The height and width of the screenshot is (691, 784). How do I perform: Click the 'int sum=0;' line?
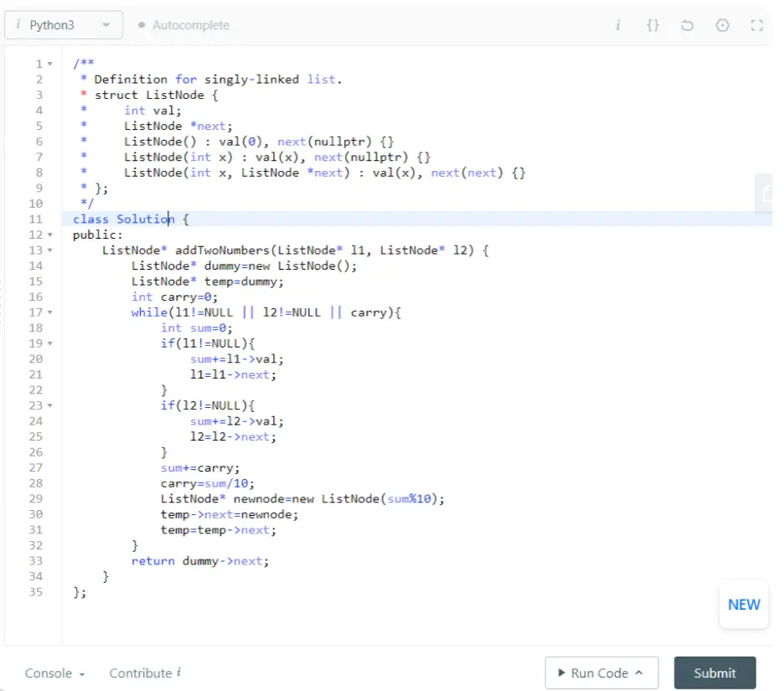[197, 328]
